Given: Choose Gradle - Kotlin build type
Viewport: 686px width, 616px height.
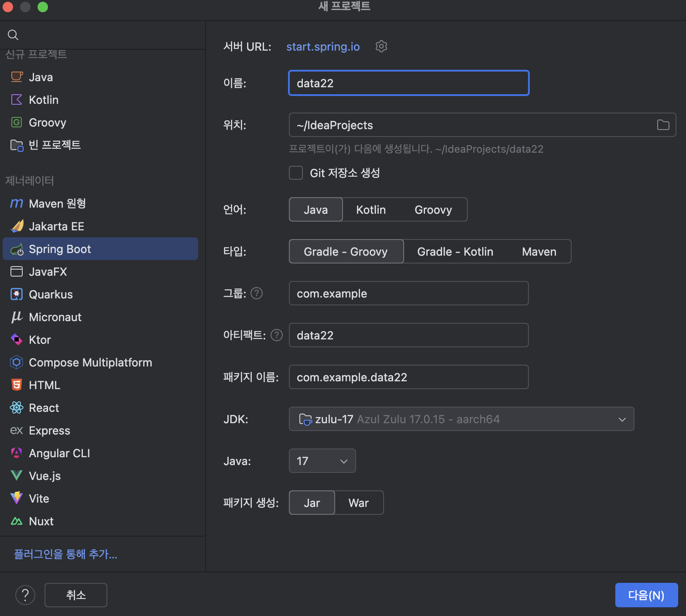Looking at the screenshot, I should (x=455, y=252).
